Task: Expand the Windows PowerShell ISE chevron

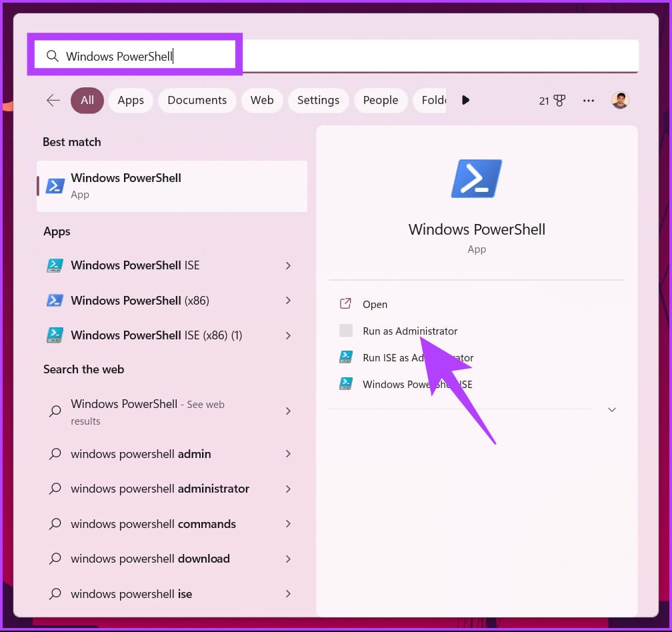Action: (288, 265)
